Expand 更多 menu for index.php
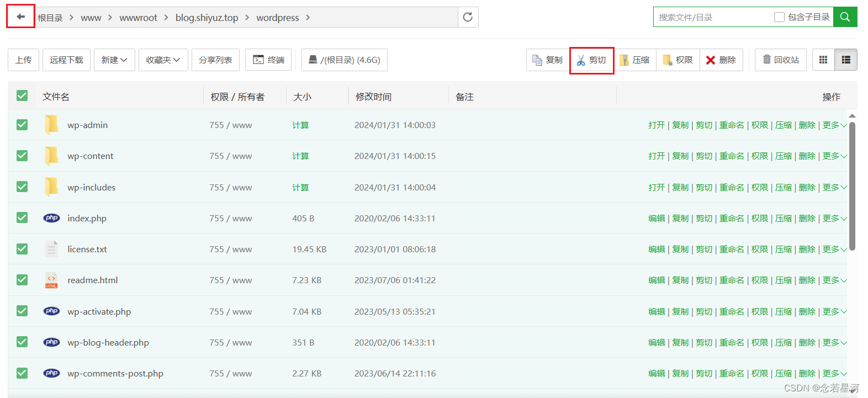Viewport: 868px width, 398px height. pos(834,218)
